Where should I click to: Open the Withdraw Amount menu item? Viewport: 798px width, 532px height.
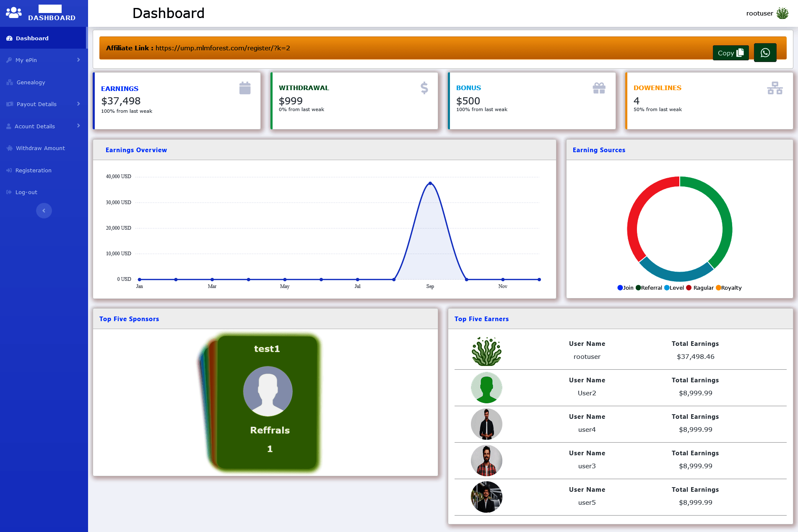(43, 148)
